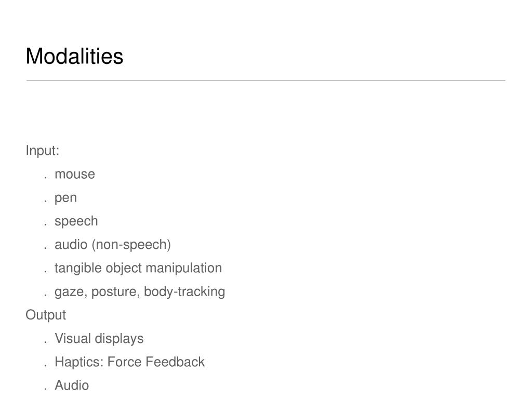Click bullet dot before mouse

(45, 178)
